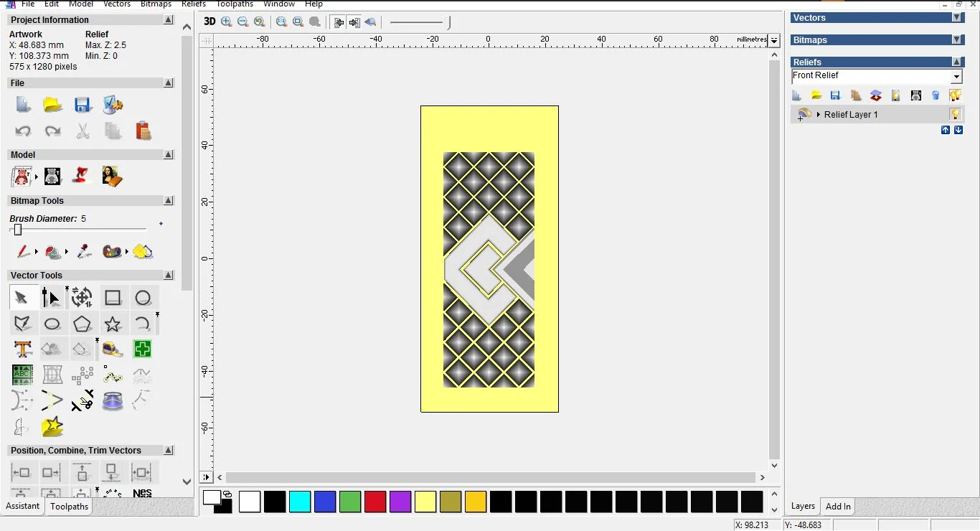980x531 pixels.
Task: Click the text creation tool
Action: pos(22,349)
